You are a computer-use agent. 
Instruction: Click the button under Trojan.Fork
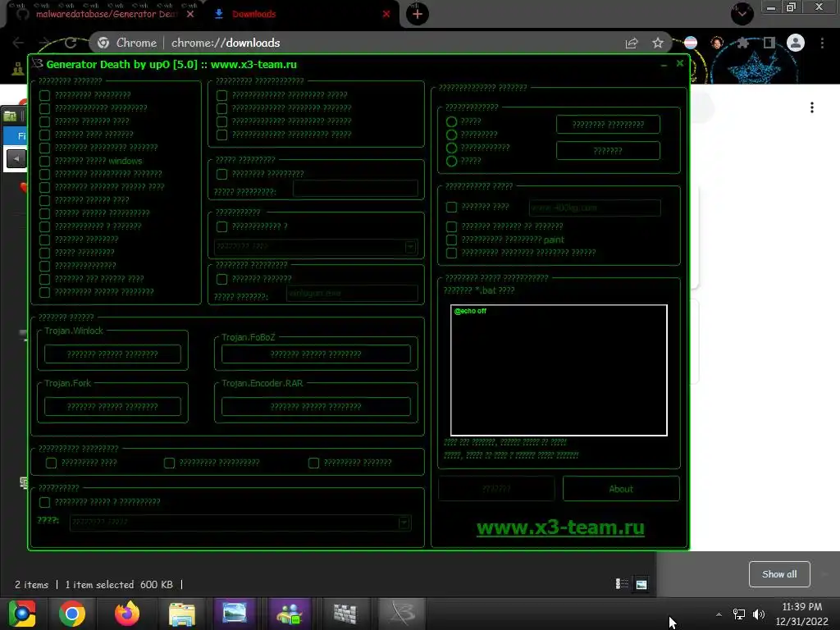click(x=112, y=407)
